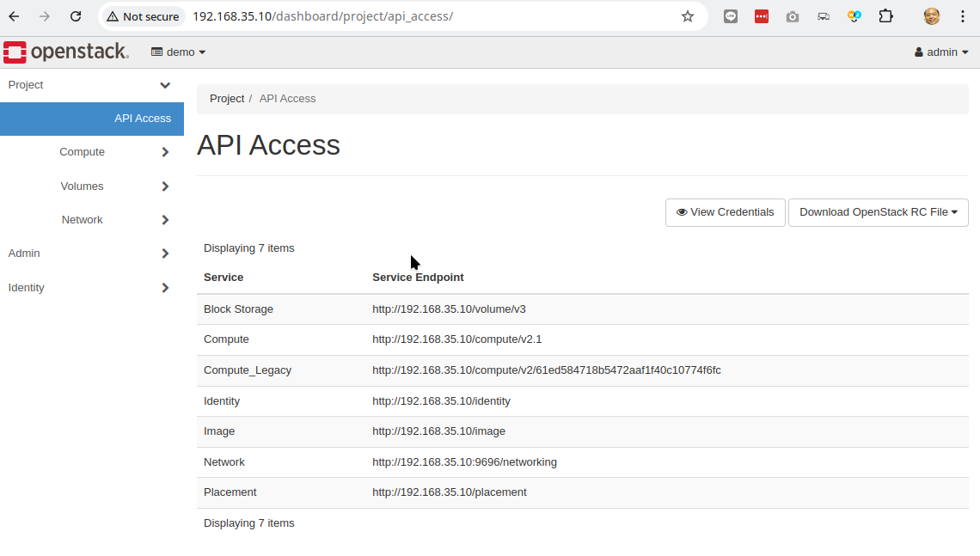Click the camera extension icon
The image size is (980, 556).
793,17
